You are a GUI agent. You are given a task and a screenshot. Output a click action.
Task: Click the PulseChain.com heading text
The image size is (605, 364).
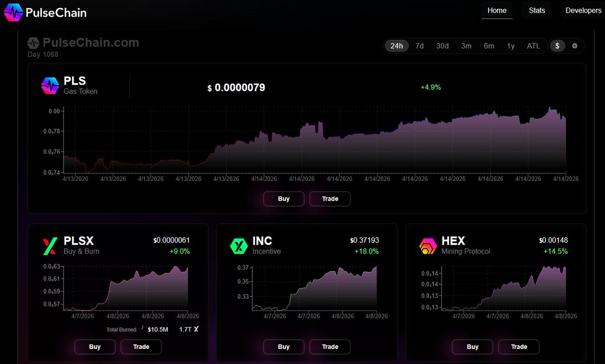[91, 43]
